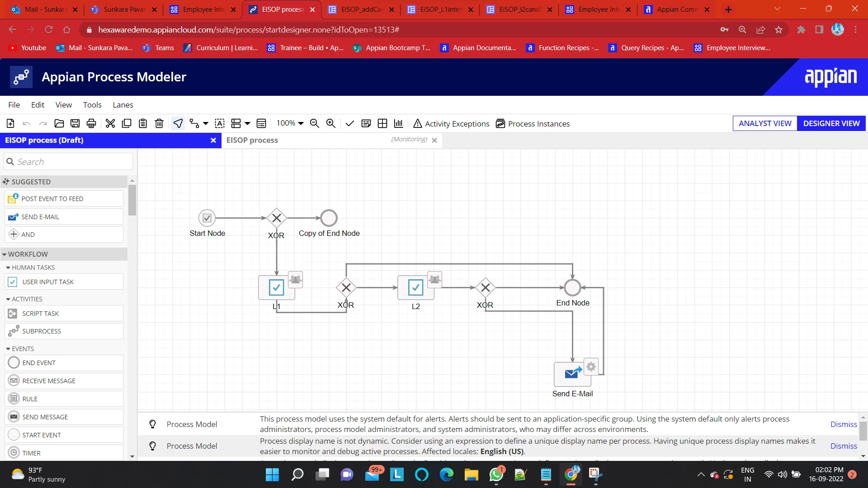Screen dimensions: 868x488
Task: Pick the AND gateway from palette
Action: pos(64,235)
